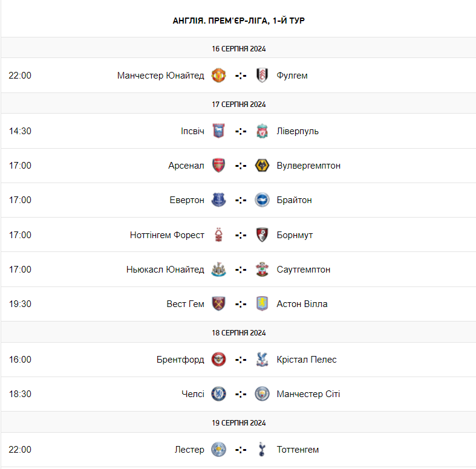476x469 pixels.
Task: Select the Вест Гем team name
Action: click(x=186, y=304)
